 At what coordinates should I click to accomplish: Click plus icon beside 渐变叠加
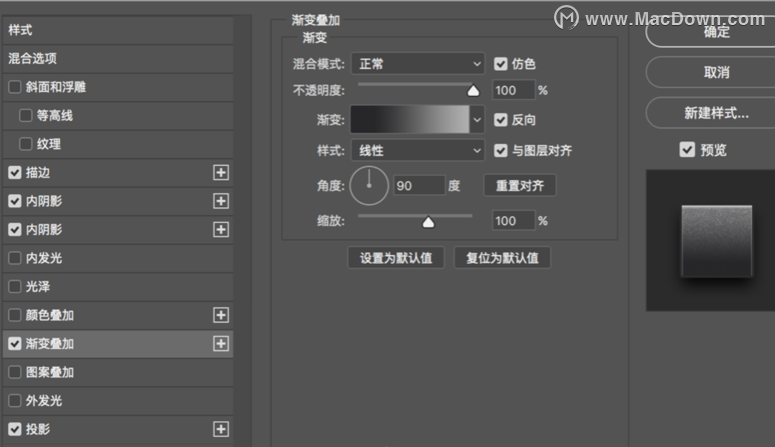[x=221, y=344]
